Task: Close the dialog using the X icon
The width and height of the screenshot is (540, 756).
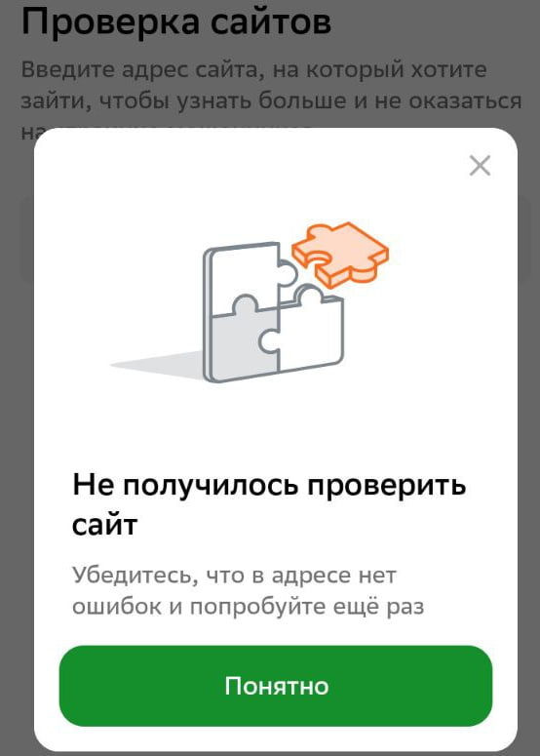Action: tap(480, 166)
